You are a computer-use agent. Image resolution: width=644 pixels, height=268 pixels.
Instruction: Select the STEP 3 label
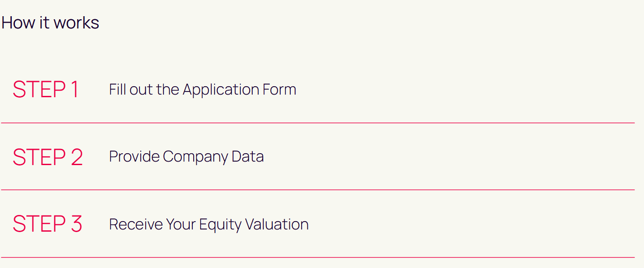[x=47, y=224]
